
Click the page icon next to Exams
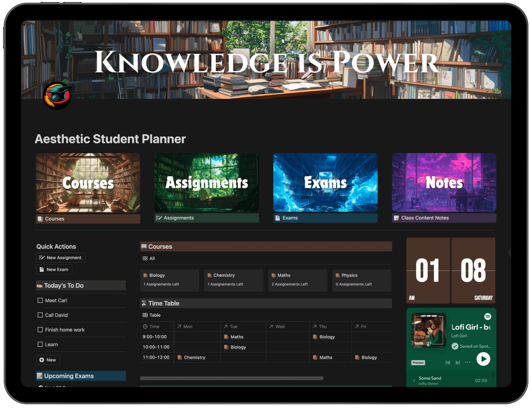tap(277, 218)
